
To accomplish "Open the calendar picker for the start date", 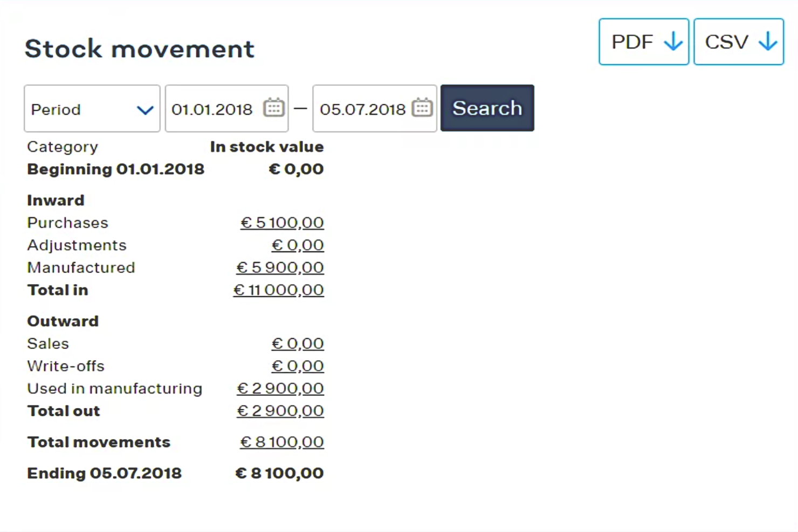I will [274, 108].
